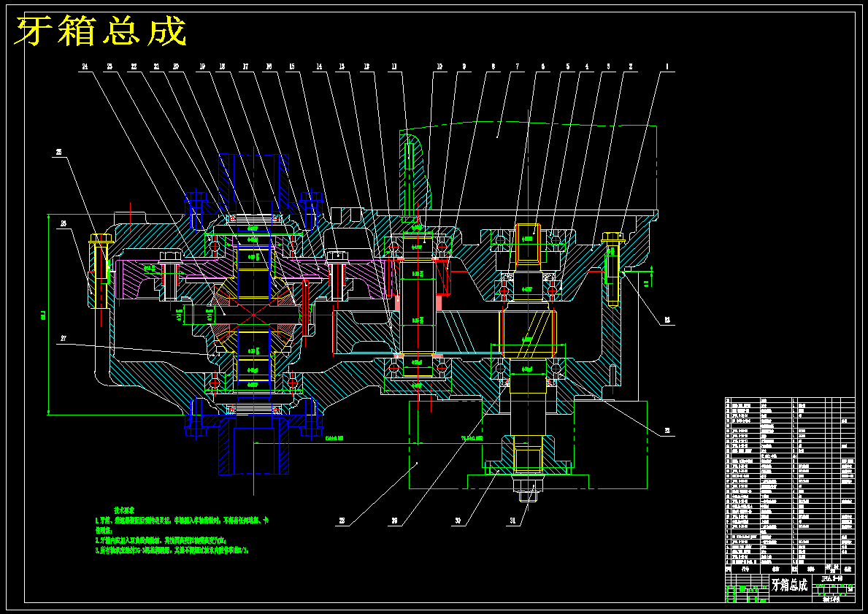The image size is (868, 614).
Task: Select part callout number 10
Action: click(x=439, y=66)
